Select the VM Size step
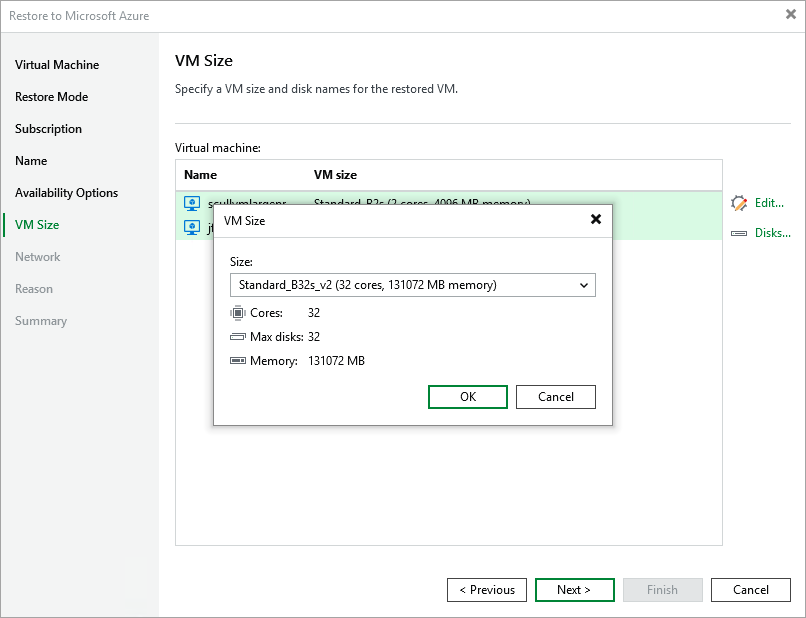The image size is (806, 618). [x=37, y=225]
